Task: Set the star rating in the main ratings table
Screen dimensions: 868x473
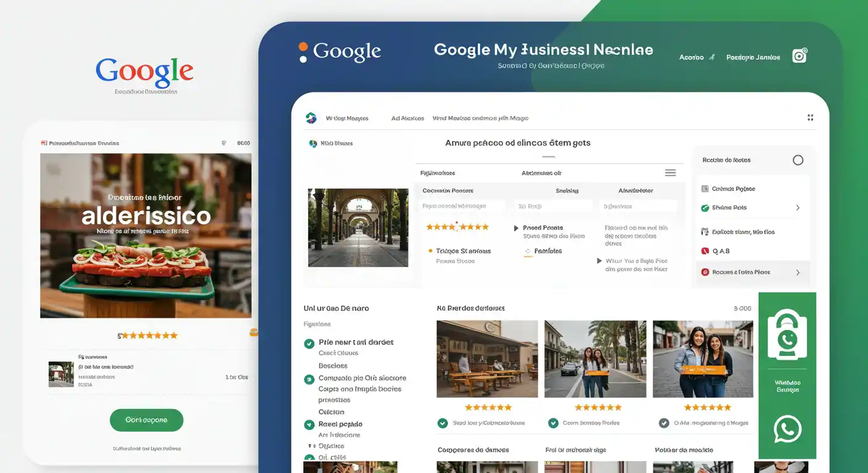Action: click(x=457, y=227)
